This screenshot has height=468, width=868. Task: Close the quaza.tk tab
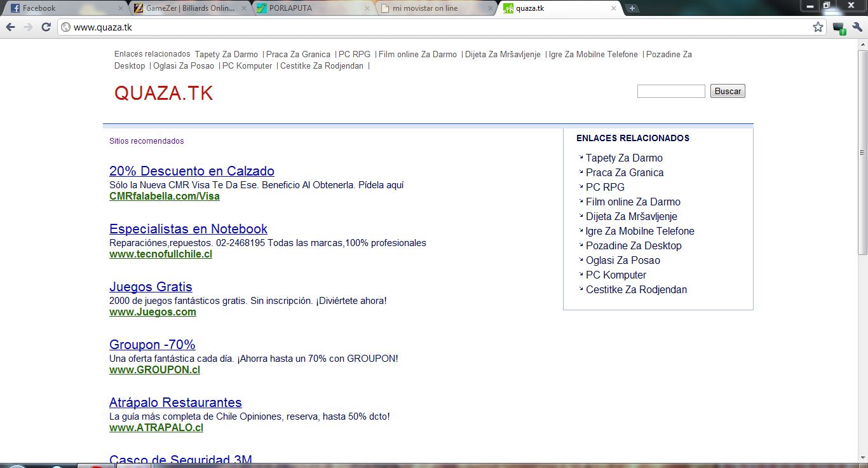click(x=614, y=8)
